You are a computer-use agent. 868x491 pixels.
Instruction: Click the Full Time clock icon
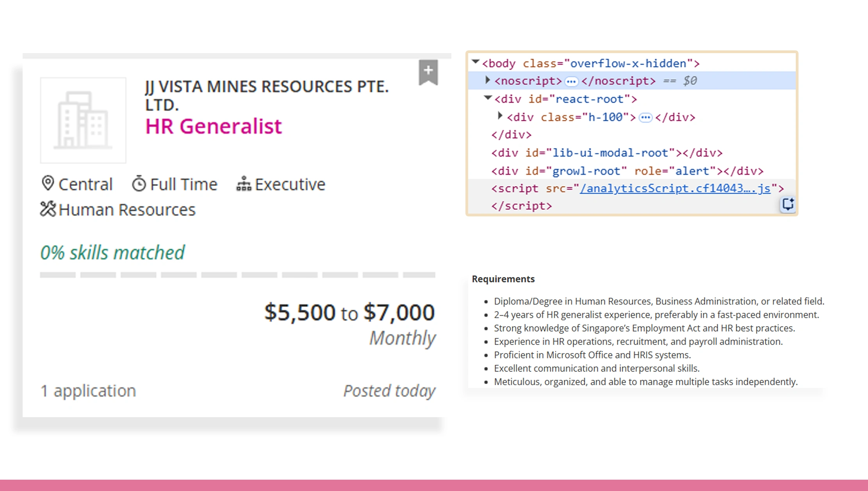(x=139, y=183)
